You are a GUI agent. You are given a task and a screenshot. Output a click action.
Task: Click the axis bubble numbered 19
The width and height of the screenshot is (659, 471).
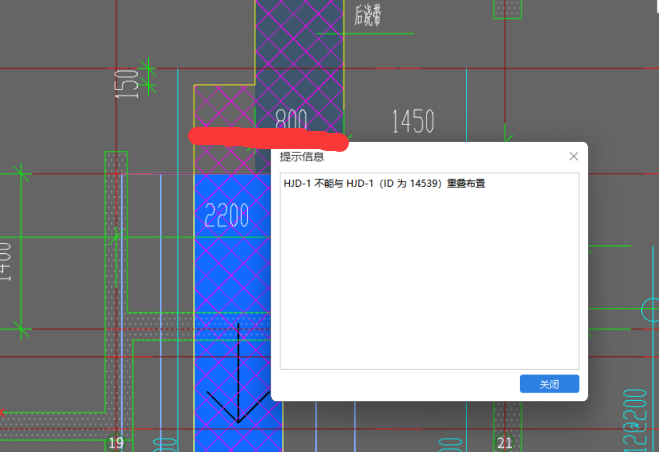click(x=116, y=442)
